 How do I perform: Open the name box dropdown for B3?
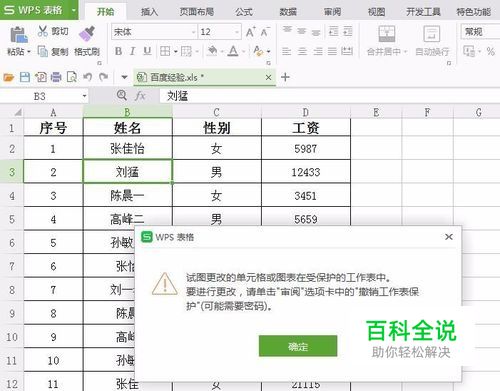[84, 96]
